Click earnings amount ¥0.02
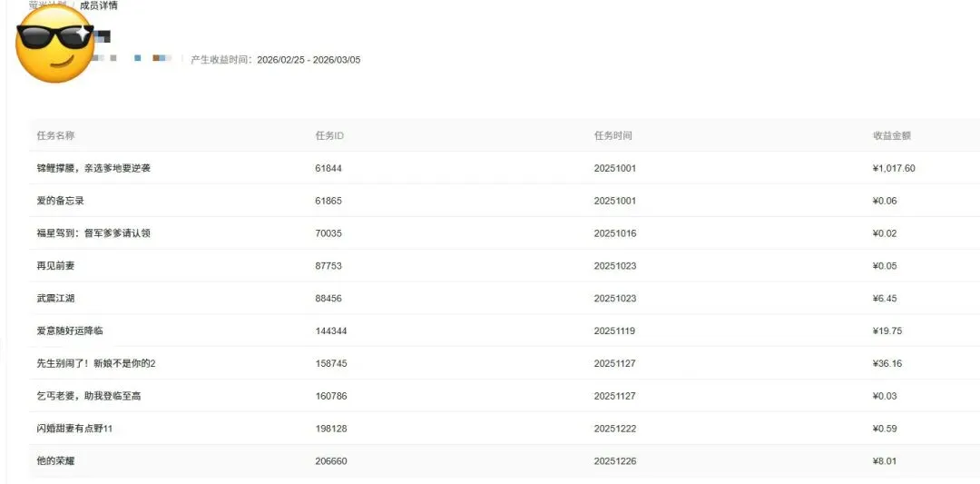 pyautogui.click(x=885, y=233)
